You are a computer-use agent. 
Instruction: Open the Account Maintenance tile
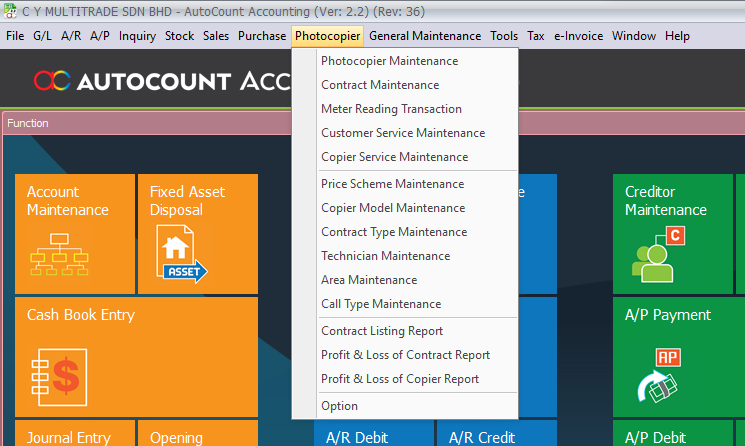75,234
